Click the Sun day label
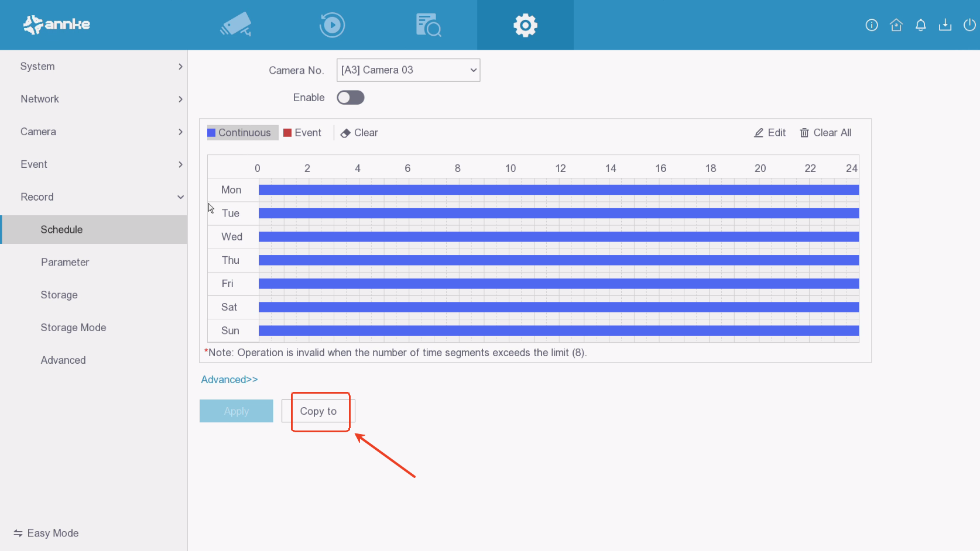This screenshot has height=551, width=980. click(230, 330)
